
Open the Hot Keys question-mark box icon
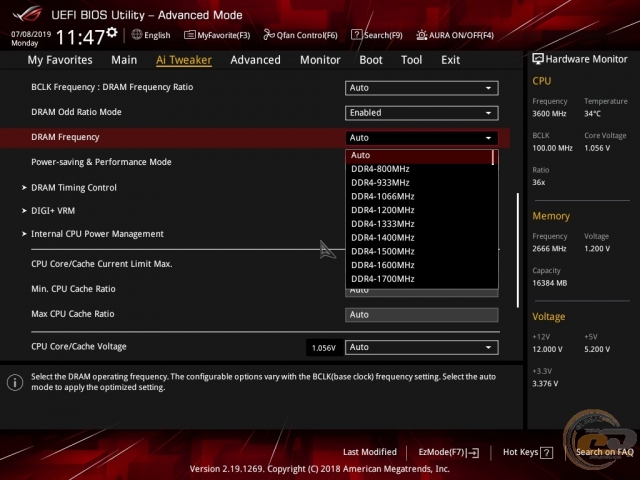pyautogui.click(x=546, y=453)
